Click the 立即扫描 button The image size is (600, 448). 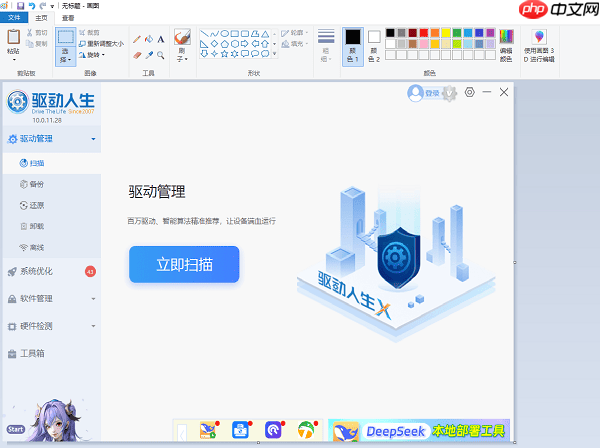pos(184,264)
